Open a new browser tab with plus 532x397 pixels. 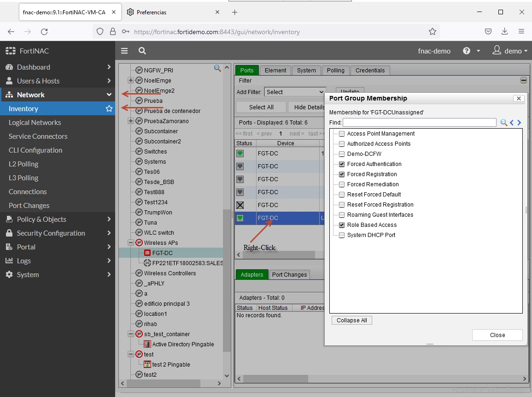234,12
